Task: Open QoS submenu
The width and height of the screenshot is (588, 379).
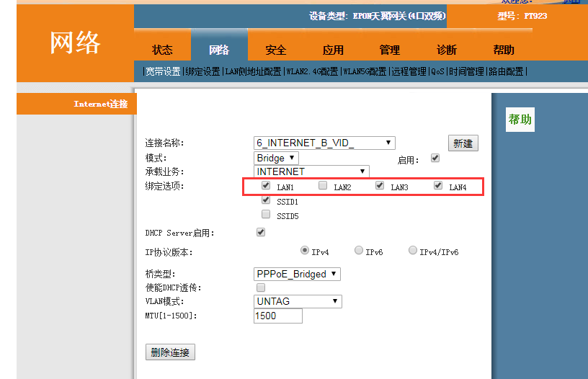Action: pyautogui.click(x=437, y=71)
